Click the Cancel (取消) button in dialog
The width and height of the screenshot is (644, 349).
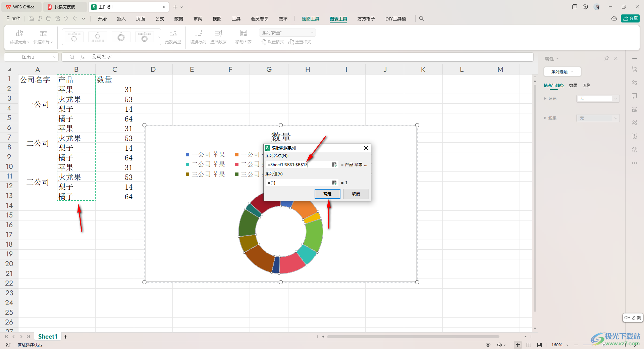click(x=356, y=194)
